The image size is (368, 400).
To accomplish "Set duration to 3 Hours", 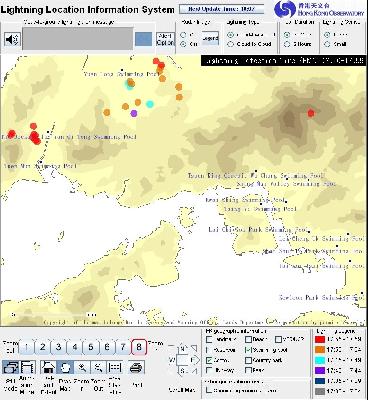I will 287,44.
